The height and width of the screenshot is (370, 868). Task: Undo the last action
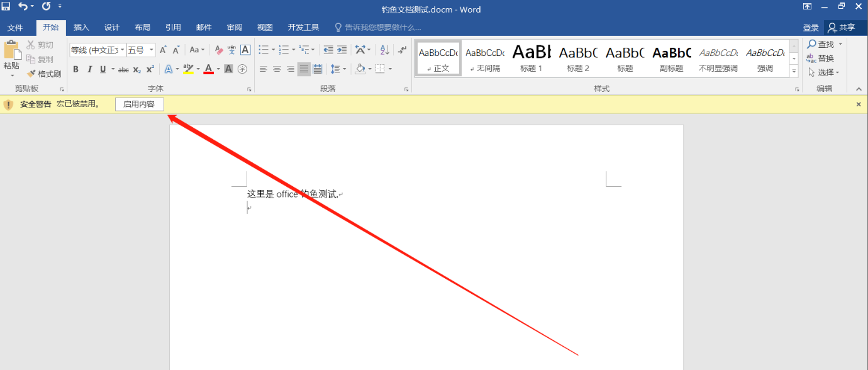click(23, 6)
